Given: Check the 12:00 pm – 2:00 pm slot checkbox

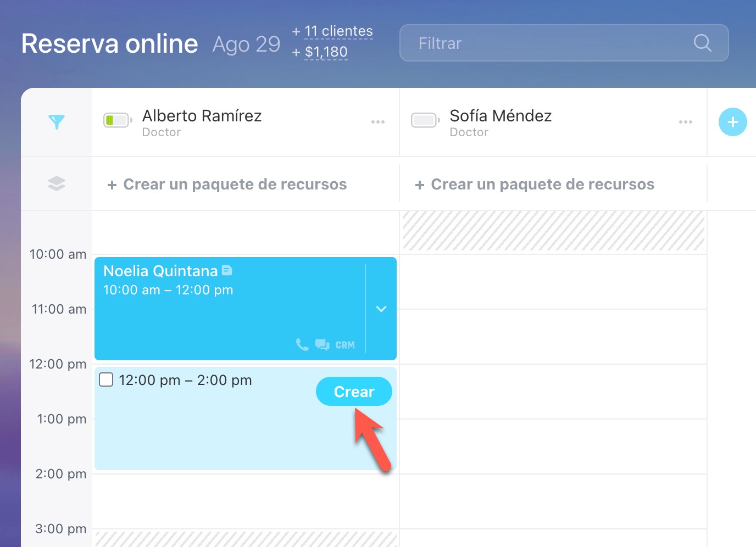Looking at the screenshot, I should 106,379.
